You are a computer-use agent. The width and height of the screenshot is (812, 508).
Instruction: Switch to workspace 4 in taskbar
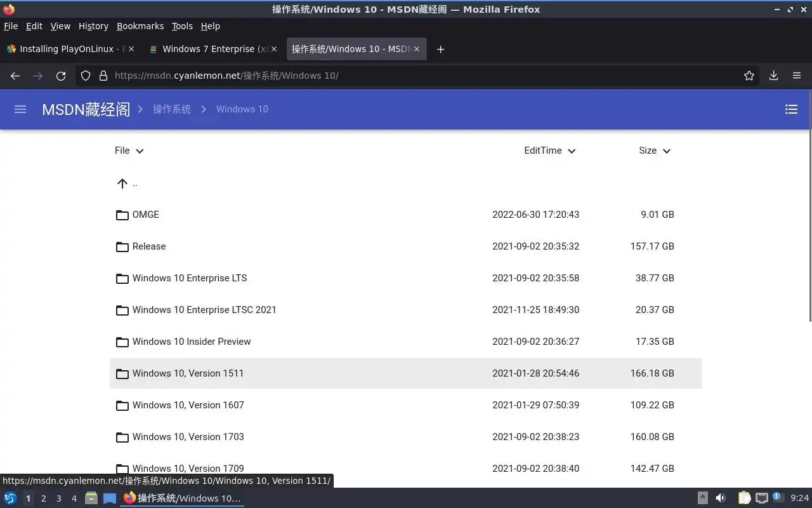point(74,498)
